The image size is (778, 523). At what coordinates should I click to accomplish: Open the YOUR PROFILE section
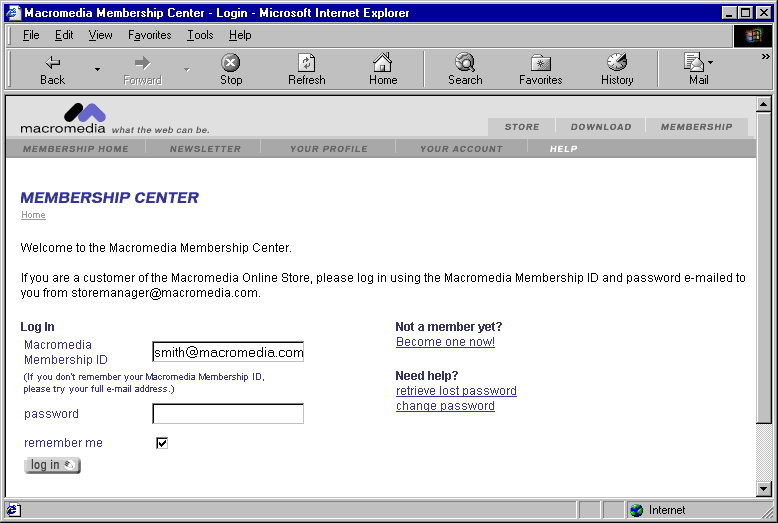(x=328, y=149)
